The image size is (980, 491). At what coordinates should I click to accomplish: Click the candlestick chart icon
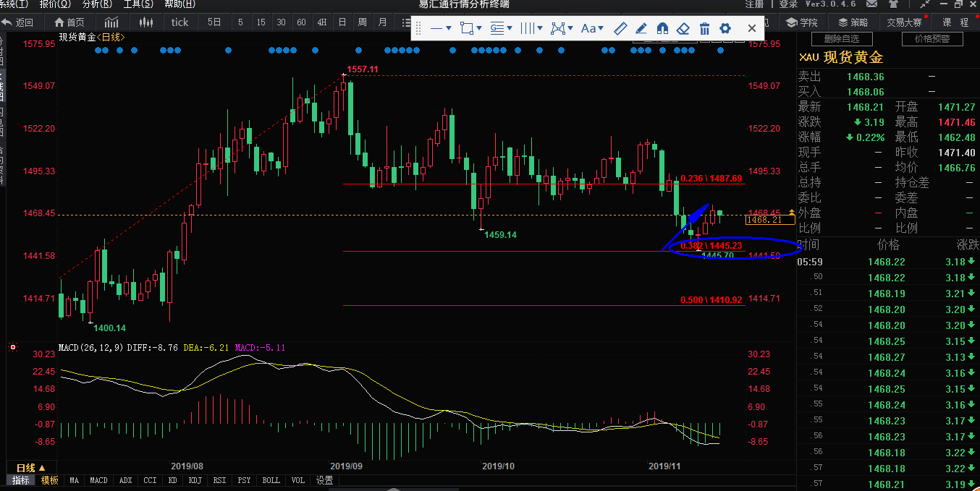[146, 22]
